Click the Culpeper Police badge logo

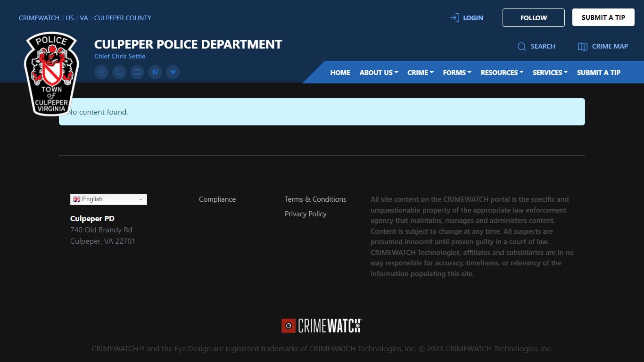51,74
